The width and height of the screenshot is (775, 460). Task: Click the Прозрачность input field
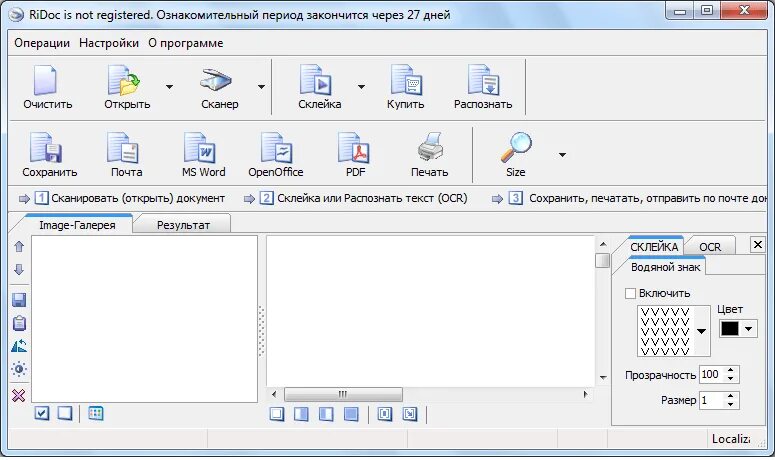click(x=712, y=375)
